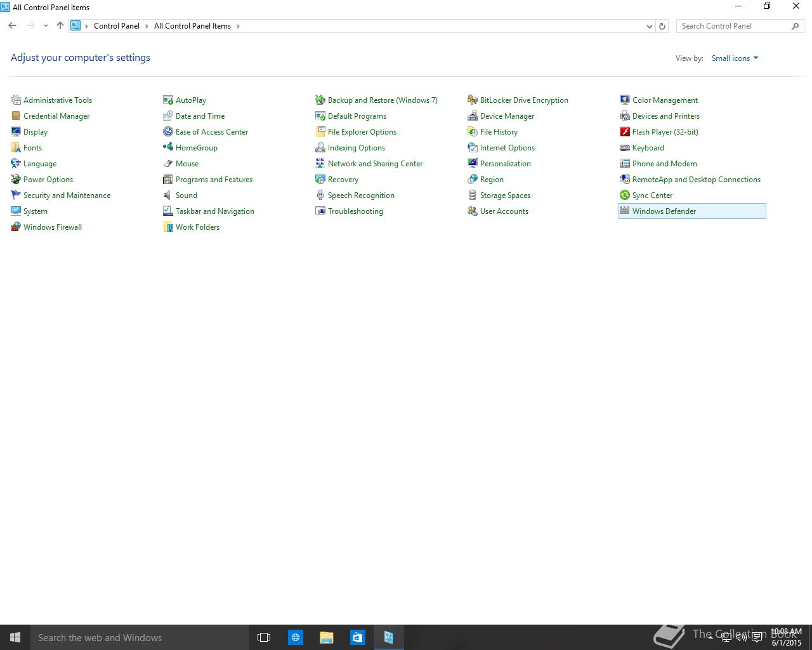812x650 pixels.
Task: Open the Flash Player (32-bit) icon
Action: (625, 131)
